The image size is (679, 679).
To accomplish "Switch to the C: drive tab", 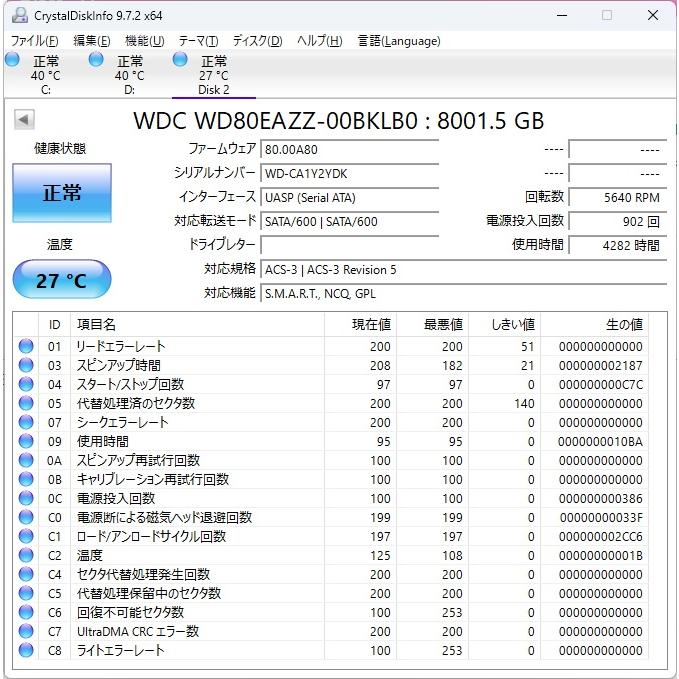I will tap(45, 74).
